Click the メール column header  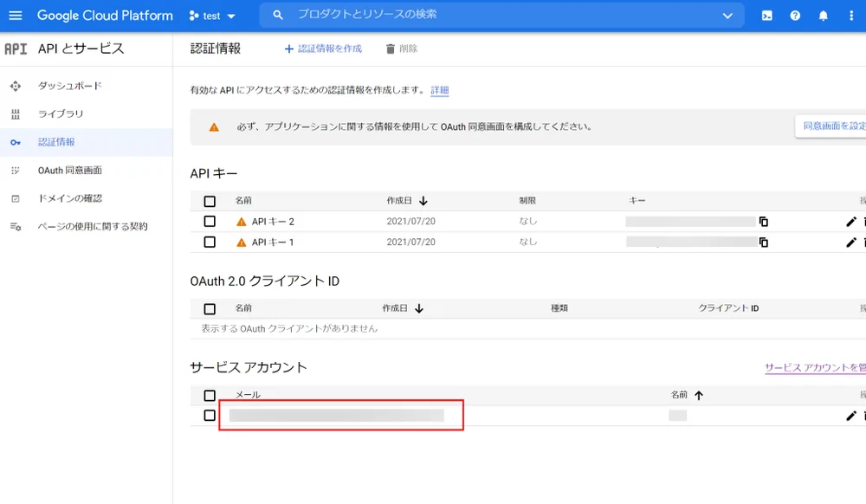pos(248,395)
